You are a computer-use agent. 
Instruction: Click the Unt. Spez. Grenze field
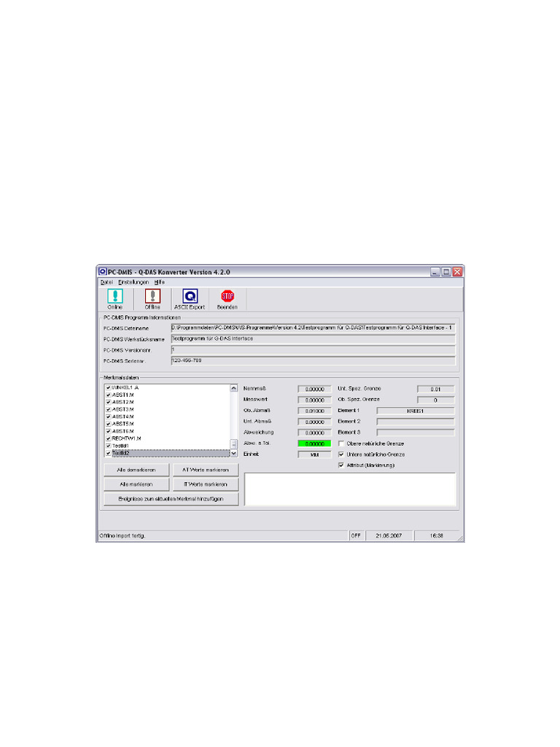coord(436,390)
